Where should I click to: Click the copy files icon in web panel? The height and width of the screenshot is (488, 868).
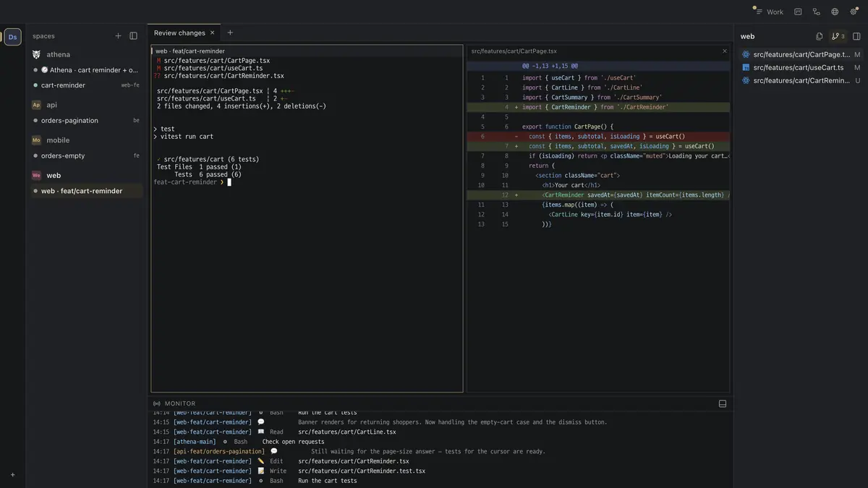819,36
